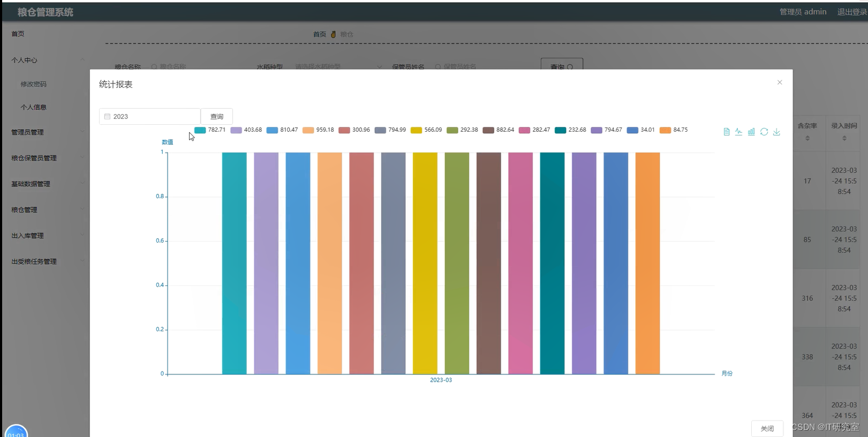Screen dimensions: 868x437
Task: Toggle the 232.68 legend series
Action: (x=571, y=130)
